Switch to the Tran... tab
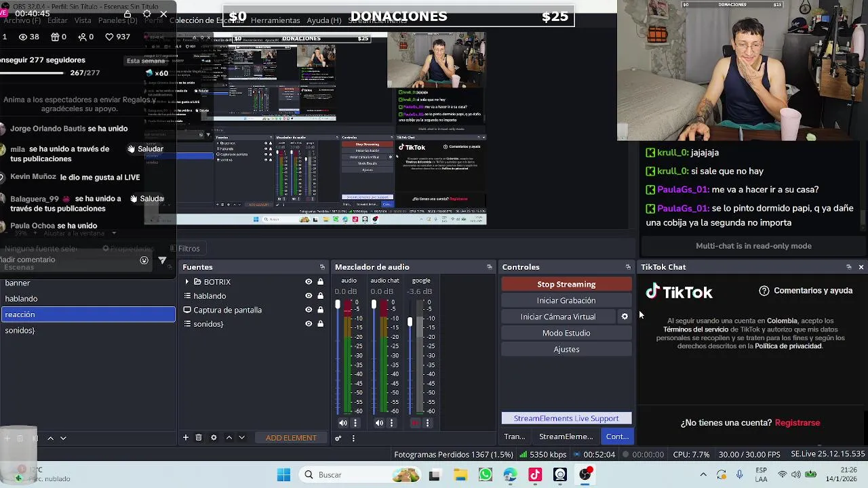This screenshot has width=868, height=488. (x=514, y=436)
